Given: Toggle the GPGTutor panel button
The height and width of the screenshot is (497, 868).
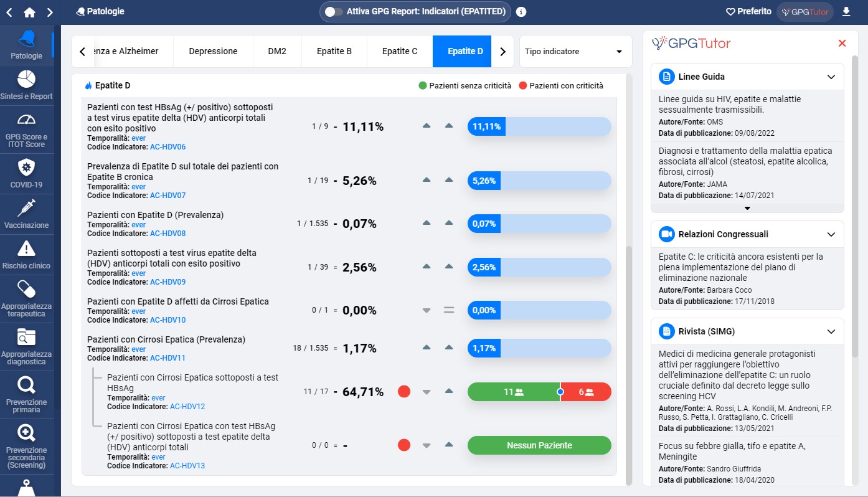Looking at the screenshot, I should pyautogui.click(x=804, y=12).
